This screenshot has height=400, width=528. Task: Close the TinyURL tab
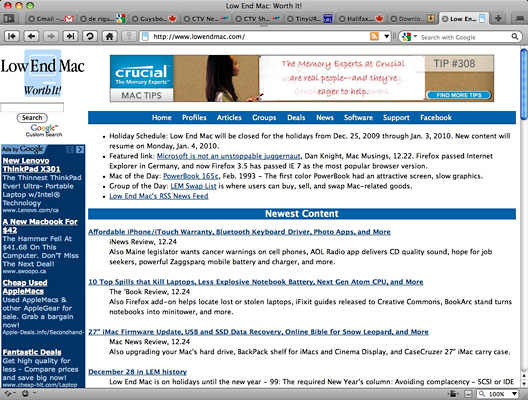(x=290, y=19)
